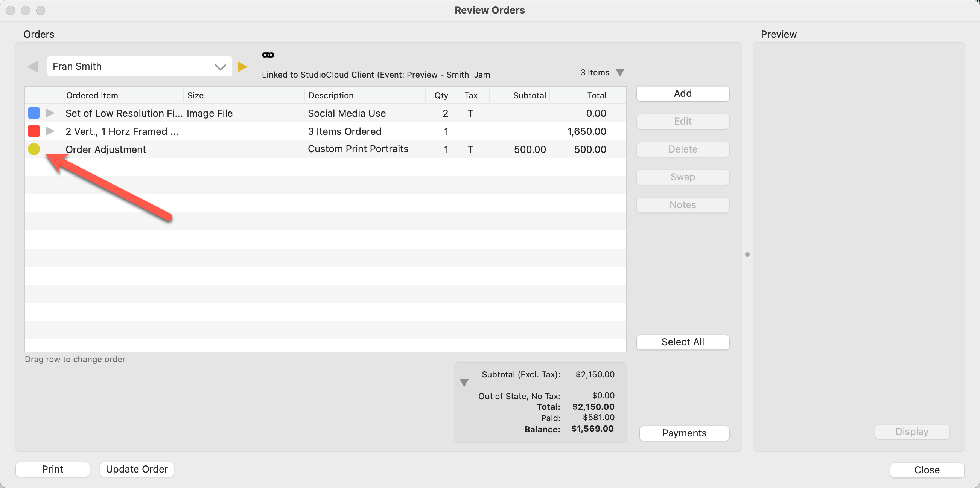The height and width of the screenshot is (488, 980).
Task: Go to next client with yellow arrow
Action: click(x=242, y=67)
